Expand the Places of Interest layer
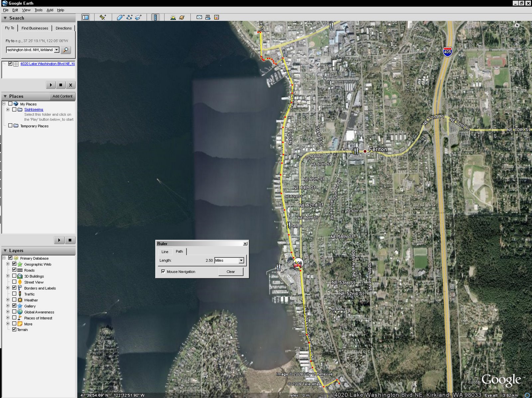This screenshot has height=398, width=532. [8, 318]
